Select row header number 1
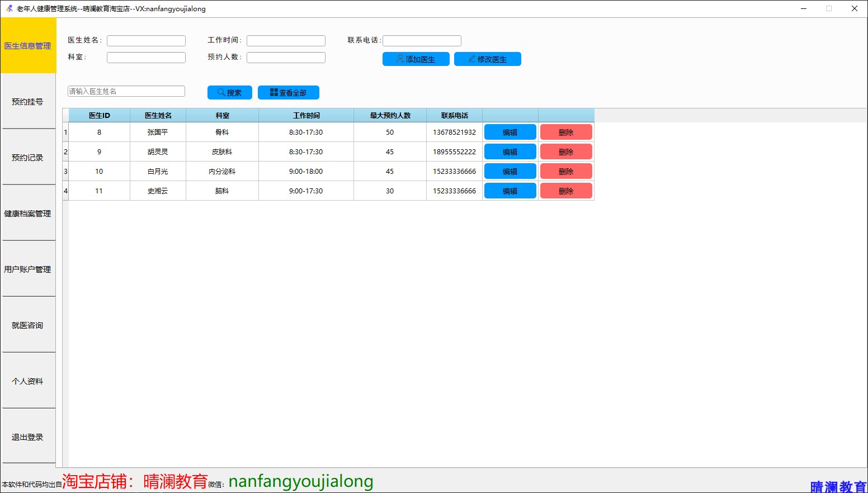Screen dimensions: 868x493 65,132
